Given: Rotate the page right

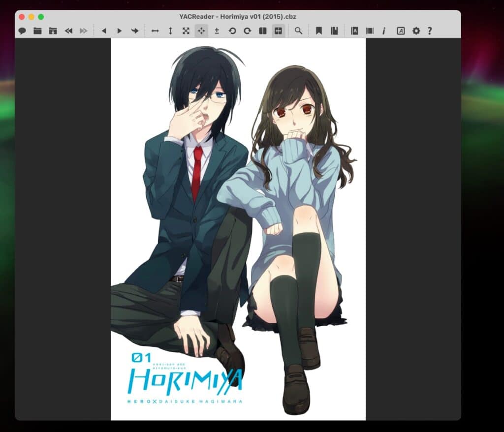Looking at the screenshot, I should tap(247, 31).
